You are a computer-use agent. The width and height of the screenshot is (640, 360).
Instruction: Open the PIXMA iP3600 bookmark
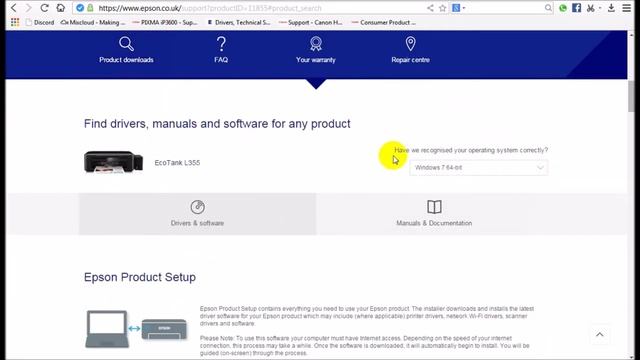point(165,22)
